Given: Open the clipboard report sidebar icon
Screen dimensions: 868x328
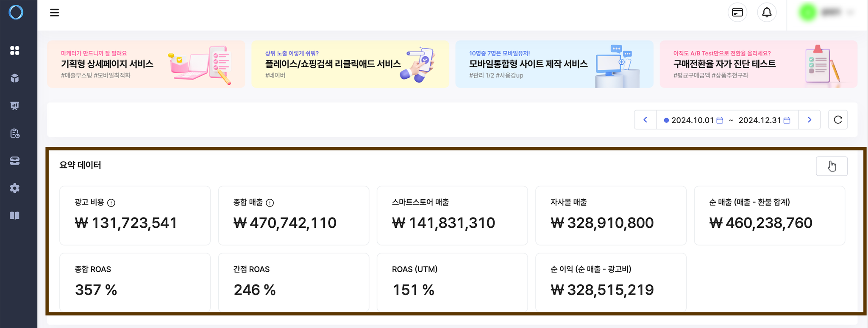Looking at the screenshot, I should click(15, 133).
